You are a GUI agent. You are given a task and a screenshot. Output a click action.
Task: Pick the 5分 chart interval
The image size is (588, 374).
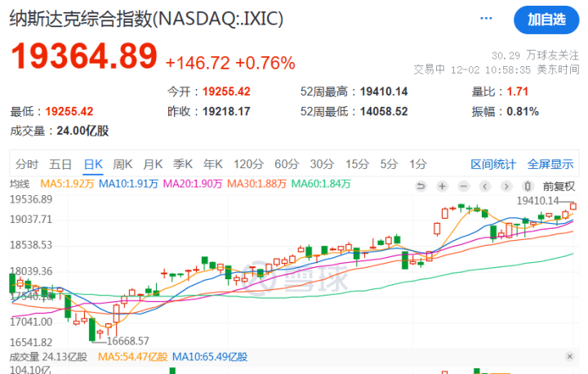pyautogui.click(x=389, y=164)
